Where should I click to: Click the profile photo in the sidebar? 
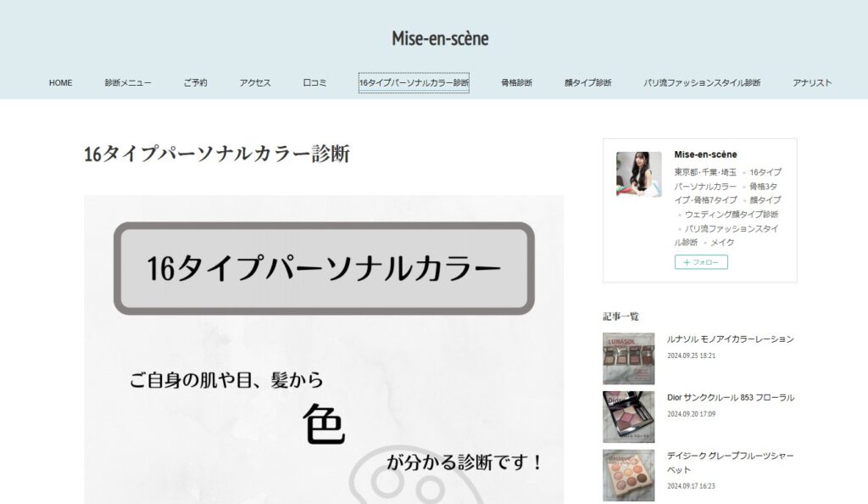(x=639, y=175)
